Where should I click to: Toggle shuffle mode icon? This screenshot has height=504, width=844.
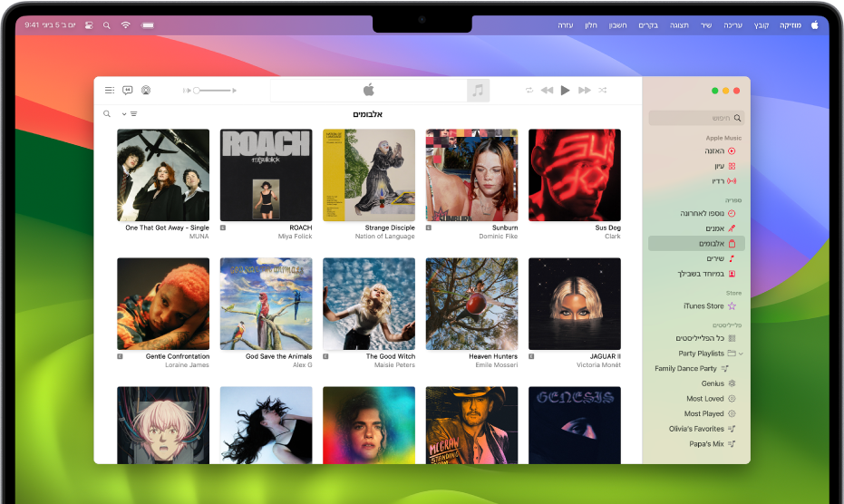pos(603,91)
